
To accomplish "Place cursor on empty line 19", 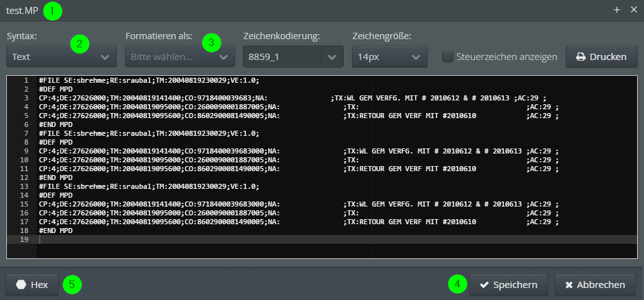I will [337, 239].
